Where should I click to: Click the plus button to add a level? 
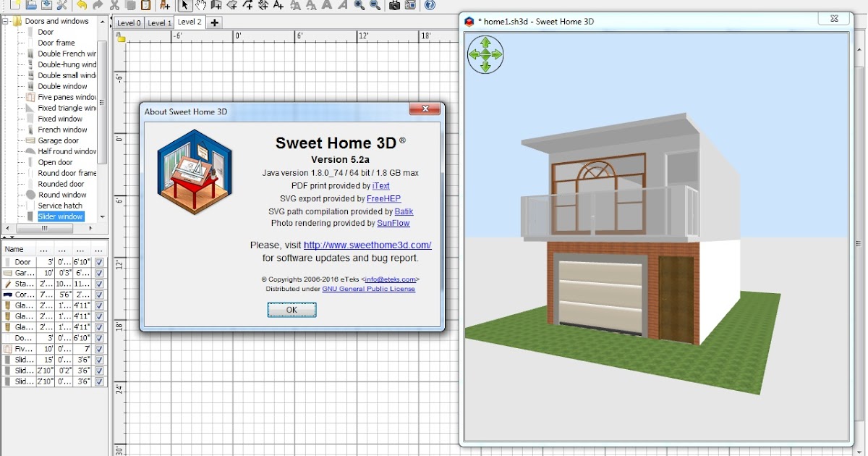213,22
